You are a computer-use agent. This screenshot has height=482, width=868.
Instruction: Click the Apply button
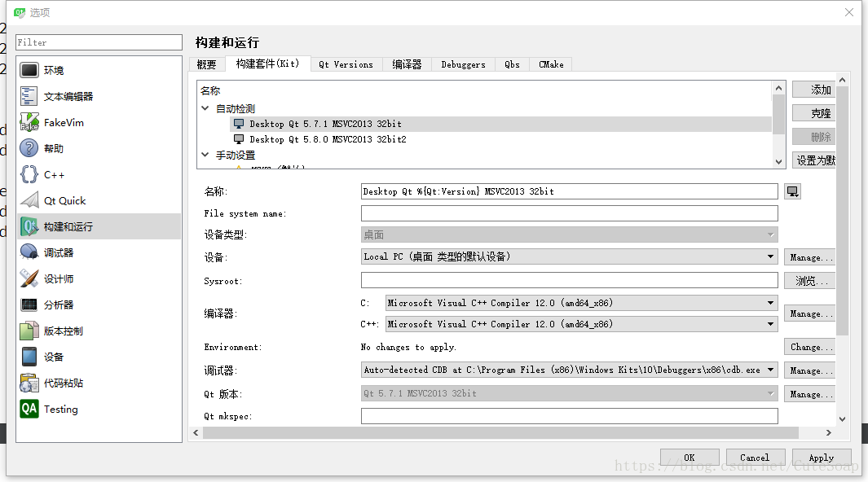pos(822,457)
